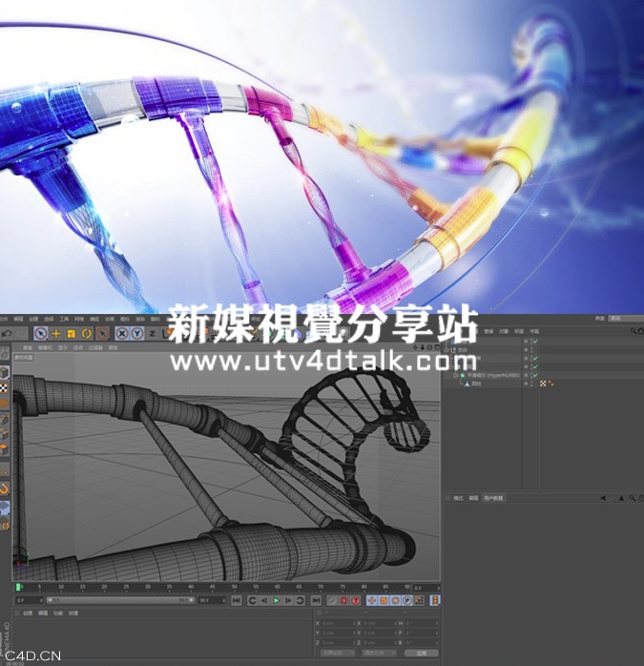This screenshot has height=666, width=644.
Task: Select the Live Selection tool
Action: [41, 333]
